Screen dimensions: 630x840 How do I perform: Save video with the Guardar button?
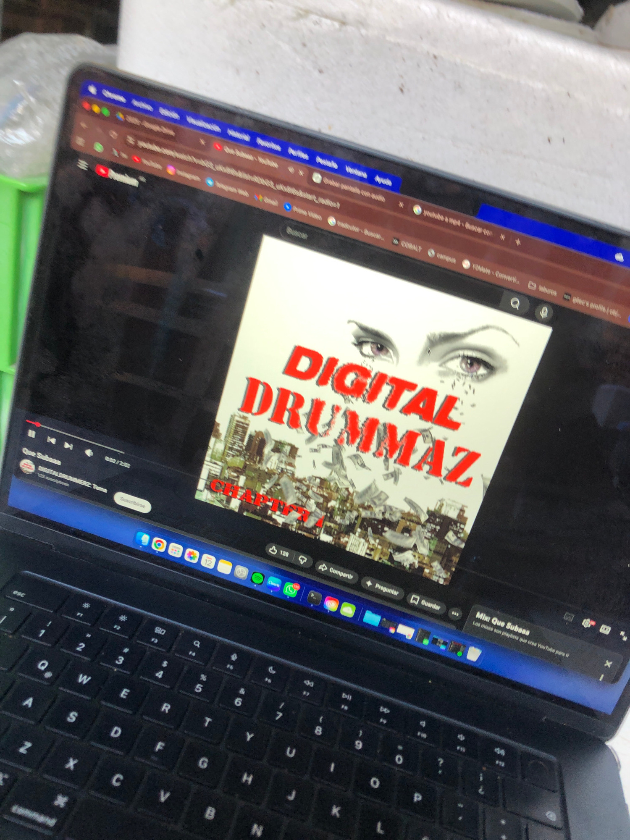coord(425,603)
